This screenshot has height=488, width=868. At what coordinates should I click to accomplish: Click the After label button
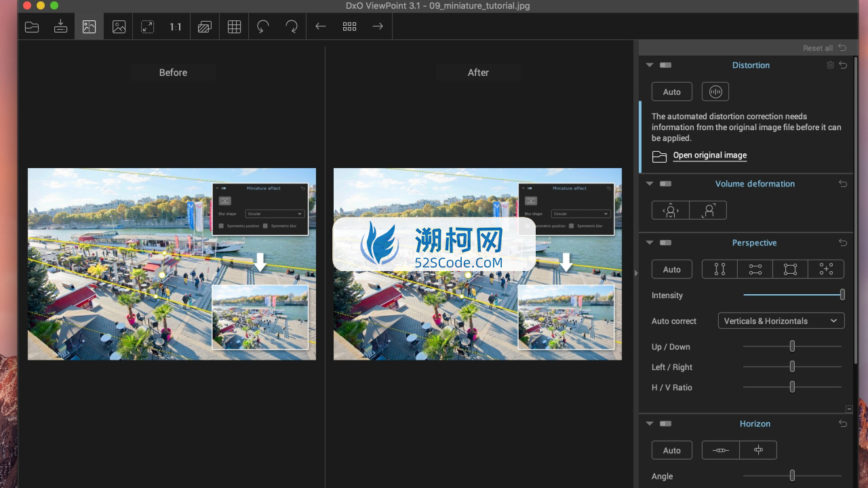[478, 73]
